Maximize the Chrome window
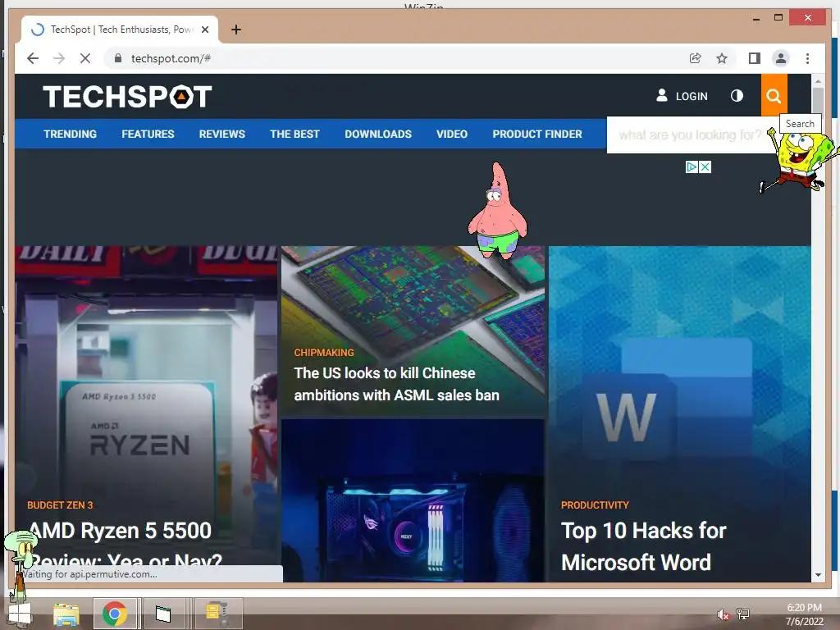 (x=779, y=18)
